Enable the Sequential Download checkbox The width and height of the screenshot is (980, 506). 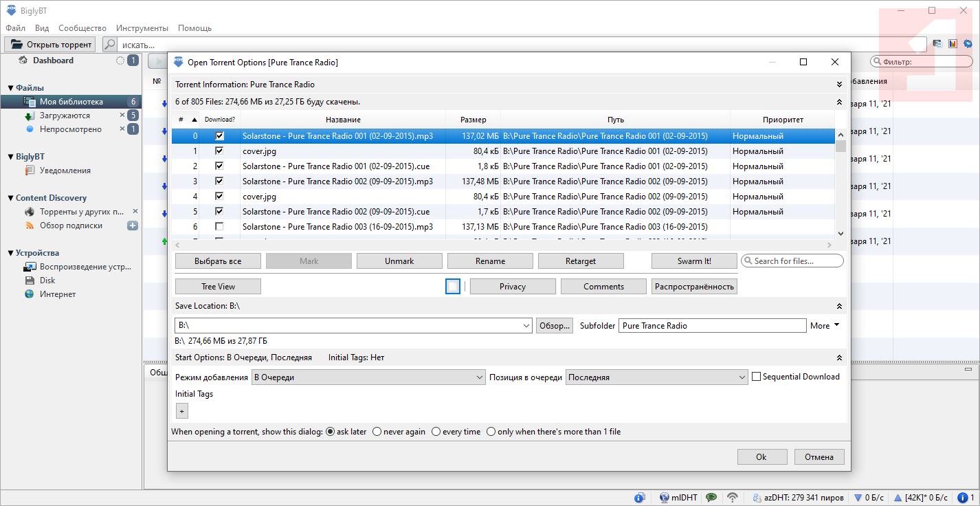coord(757,377)
